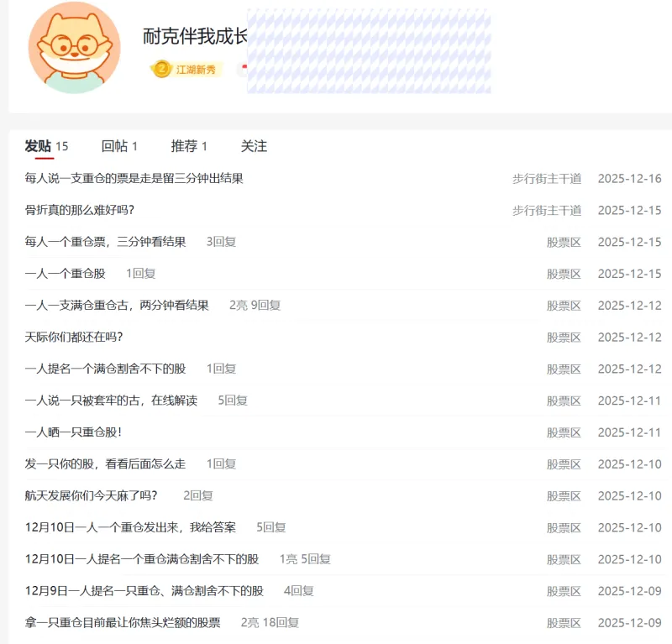Open post 每人说一支重仓的票是走是留三分钟出结果
This screenshot has height=644, width=672.
coord(134,178)
